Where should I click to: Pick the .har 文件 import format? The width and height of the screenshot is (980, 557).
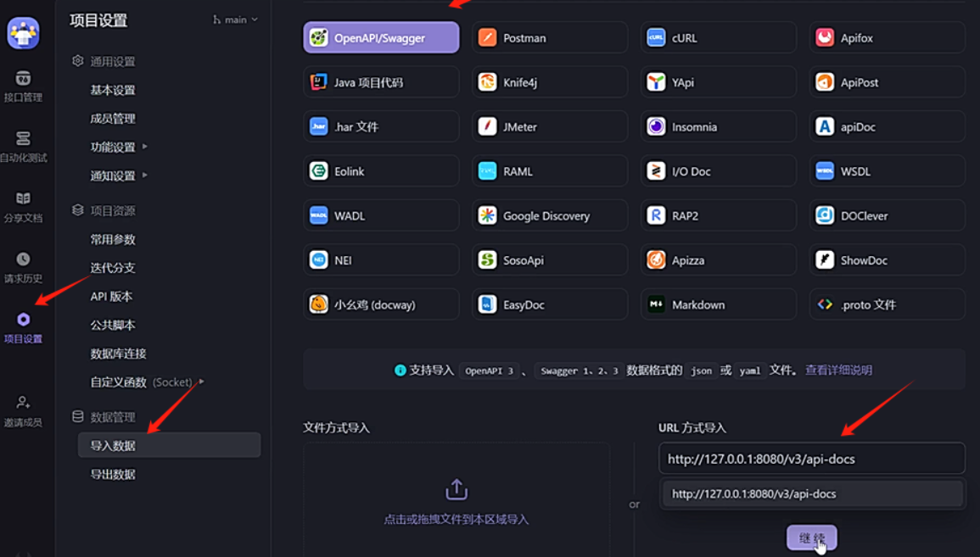381,127
